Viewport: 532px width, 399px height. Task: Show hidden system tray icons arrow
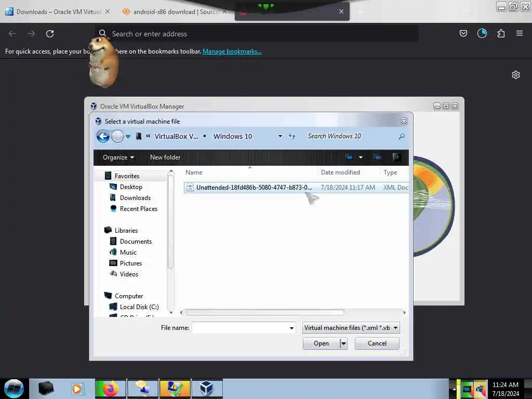454,389
